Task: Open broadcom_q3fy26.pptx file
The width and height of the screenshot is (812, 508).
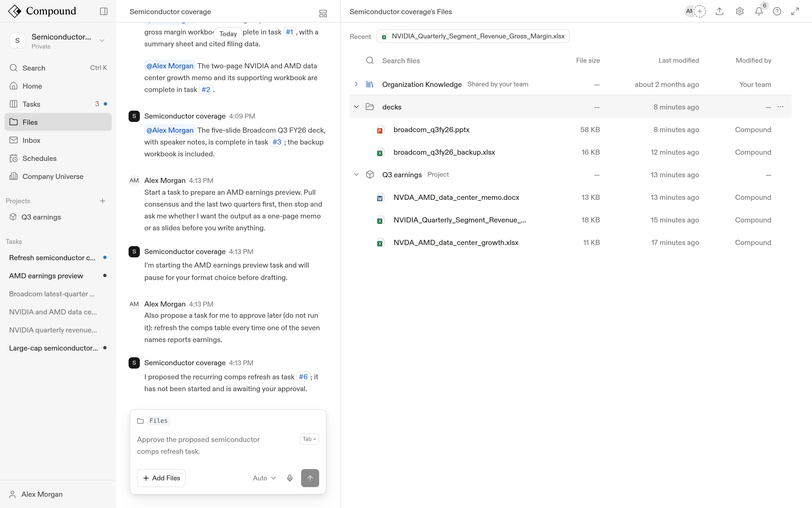Action: [431, 130]
